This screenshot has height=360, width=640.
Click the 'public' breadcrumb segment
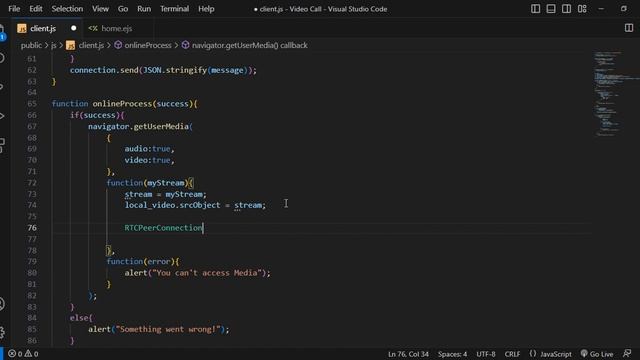(31, 45)
